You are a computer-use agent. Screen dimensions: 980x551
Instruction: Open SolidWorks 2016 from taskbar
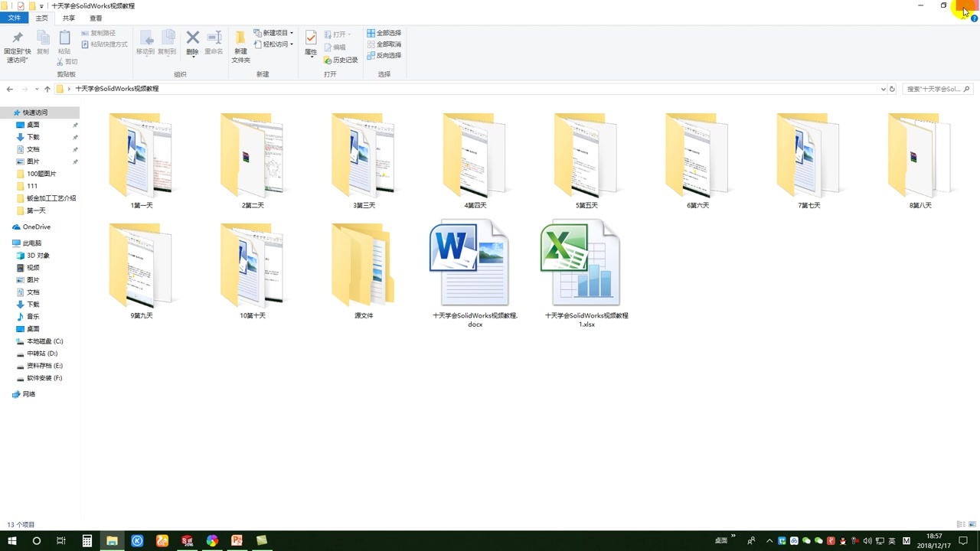188,540
